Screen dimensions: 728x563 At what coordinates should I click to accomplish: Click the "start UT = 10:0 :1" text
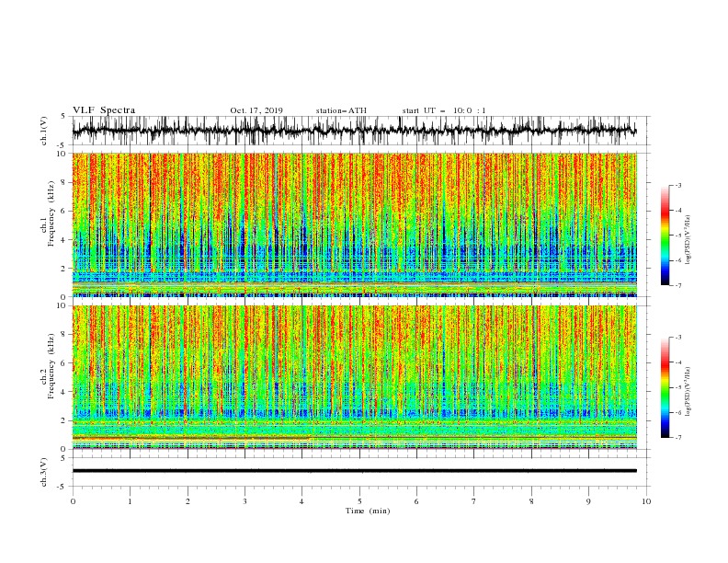click(444, 110)
